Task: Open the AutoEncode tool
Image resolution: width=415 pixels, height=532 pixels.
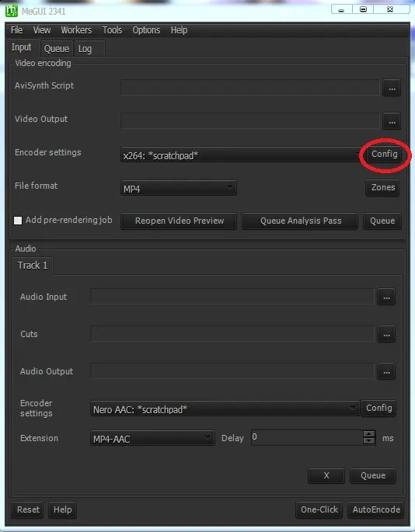Action: tap(376, 509)
